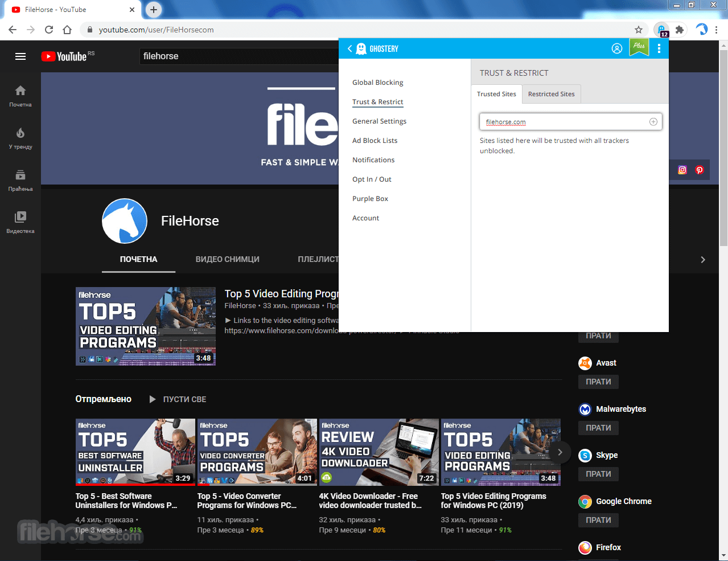Image resolution: width=728 pixels, height=561 pixels.
Task: Select the ВИДЕО СНИМЦИ channel tab
Action: tap(227, 259)
